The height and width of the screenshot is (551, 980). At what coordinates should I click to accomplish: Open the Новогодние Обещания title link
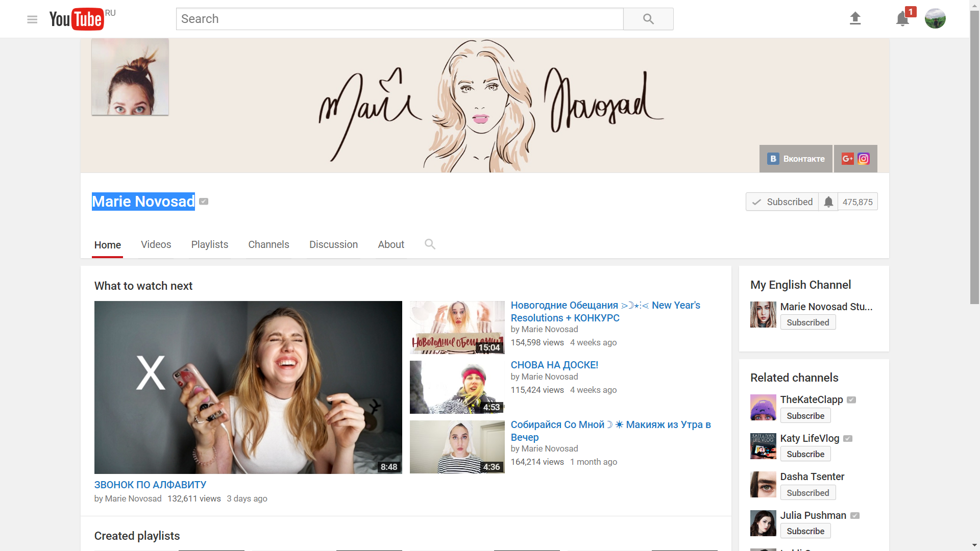click(605, 311)
